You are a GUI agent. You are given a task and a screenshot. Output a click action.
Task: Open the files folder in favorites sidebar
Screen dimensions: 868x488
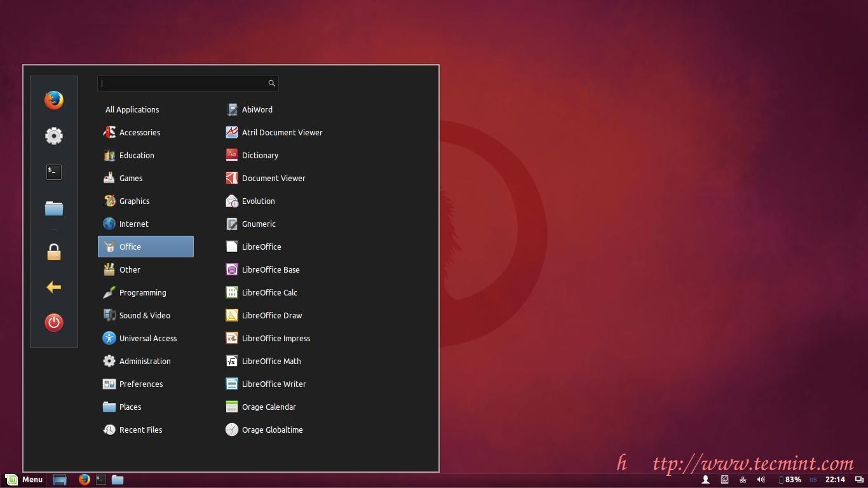pos(54,208)
